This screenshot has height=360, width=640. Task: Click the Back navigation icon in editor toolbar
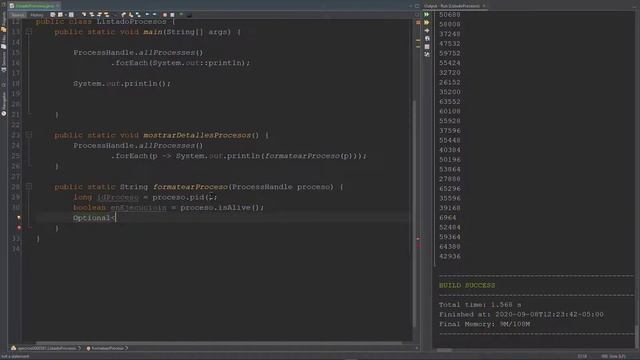point(60,15)
